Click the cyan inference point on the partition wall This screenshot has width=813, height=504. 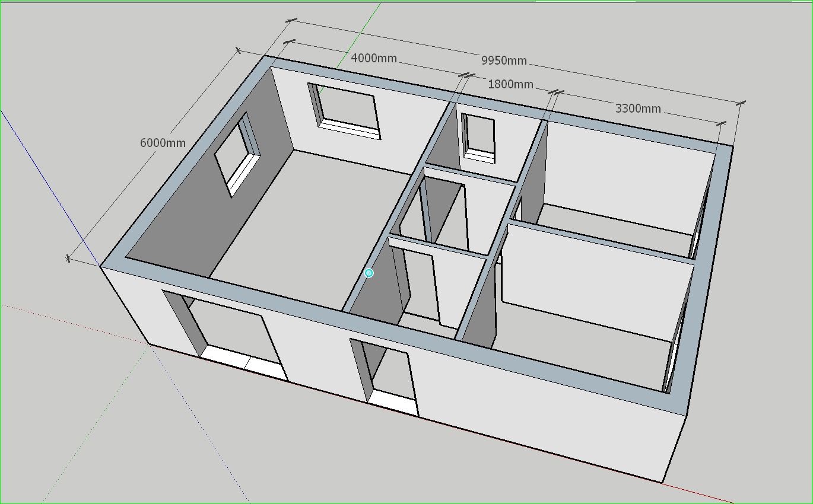[x=369, y=273]
